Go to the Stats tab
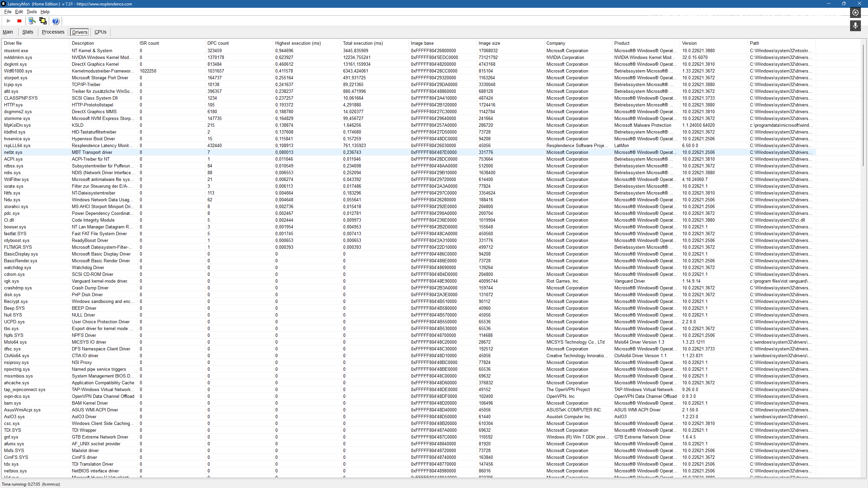Screen dimensions: 868x488 click(x=27, y=32)
